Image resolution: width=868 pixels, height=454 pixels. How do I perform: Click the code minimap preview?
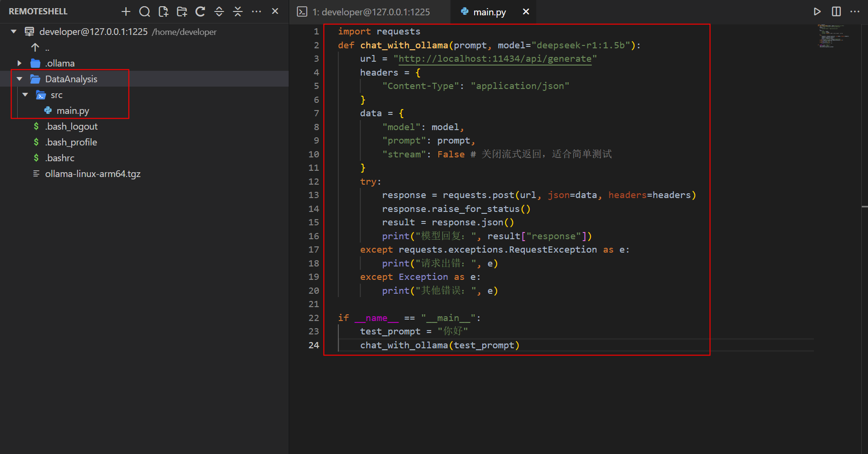pos(833,36)
